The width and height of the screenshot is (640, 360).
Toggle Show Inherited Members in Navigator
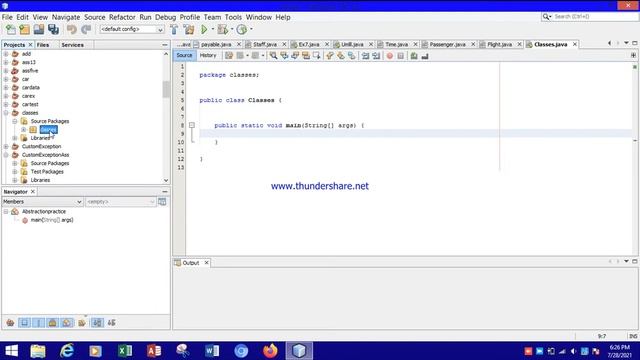(x=10, y=323)
